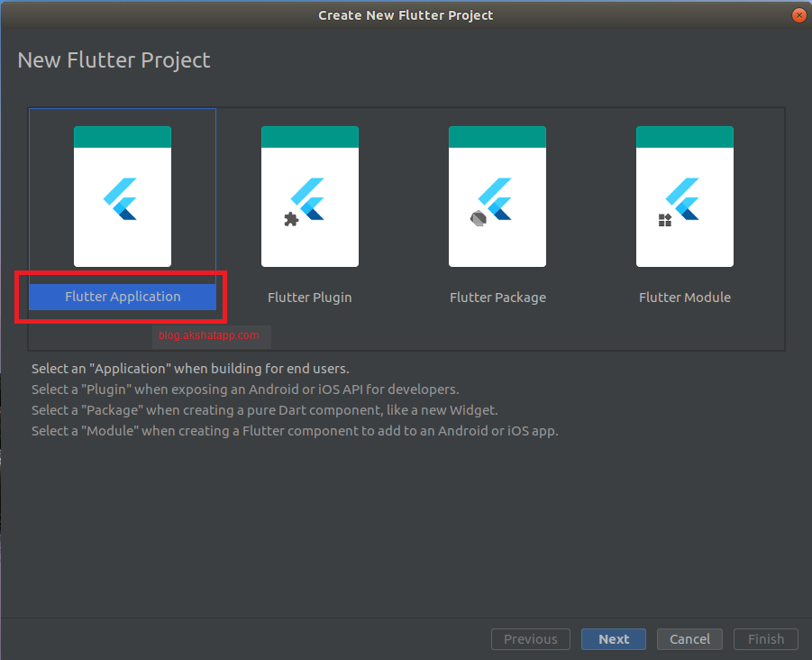Click the disabled Finish button

(765, 639)
